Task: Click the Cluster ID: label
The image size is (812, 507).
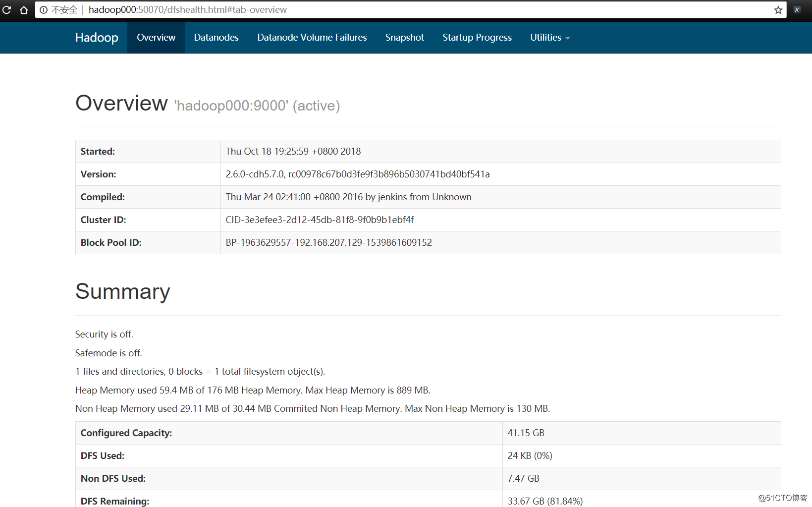Action: (103, 220)
